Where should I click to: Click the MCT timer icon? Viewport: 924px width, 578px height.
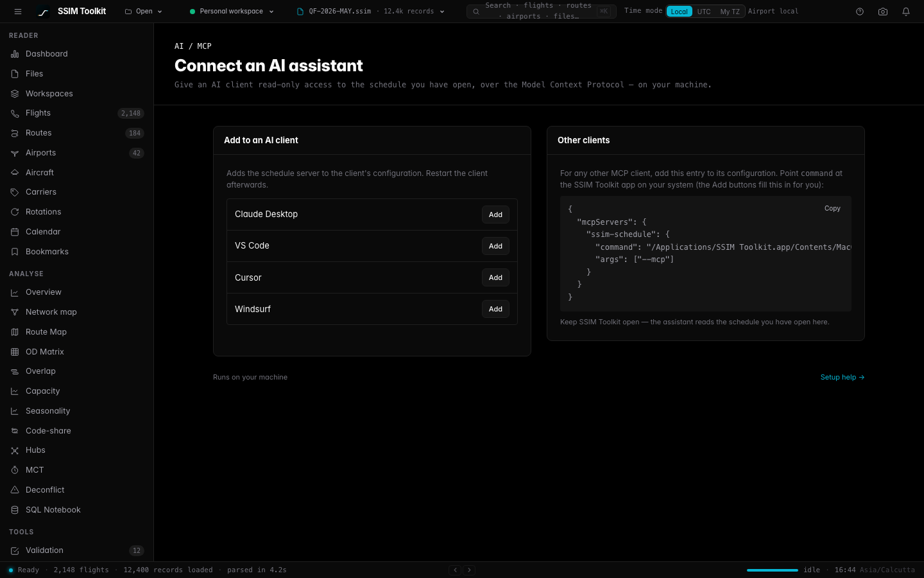15,470
